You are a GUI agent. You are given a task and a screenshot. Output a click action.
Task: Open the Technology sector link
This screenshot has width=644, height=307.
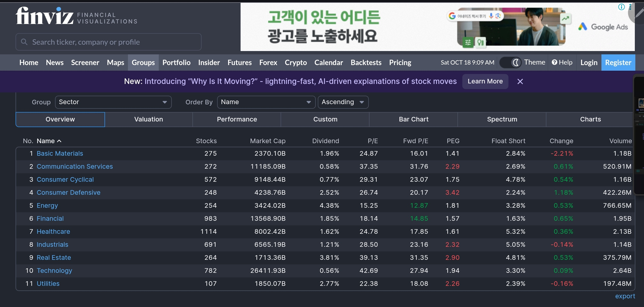(x=54, y=271)
